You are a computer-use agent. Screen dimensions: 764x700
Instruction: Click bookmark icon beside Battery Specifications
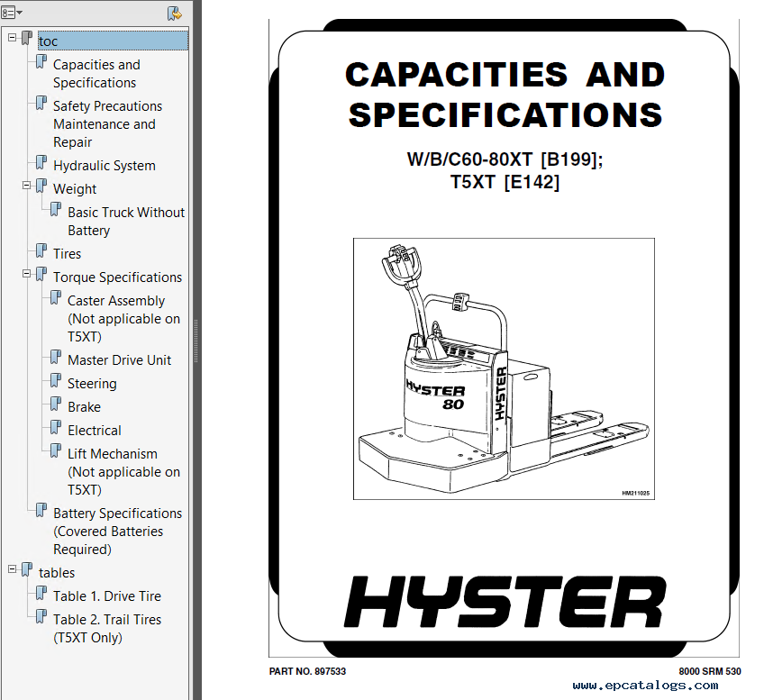point(41,510)
